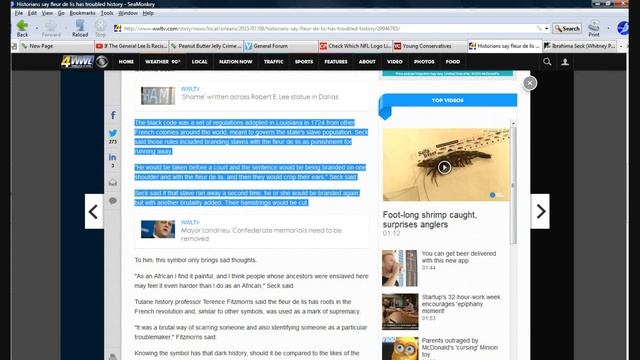The height and width of the screenshot is (360, 640).
Task: Click the Top Videos list scrollbar
Action: 513,186
